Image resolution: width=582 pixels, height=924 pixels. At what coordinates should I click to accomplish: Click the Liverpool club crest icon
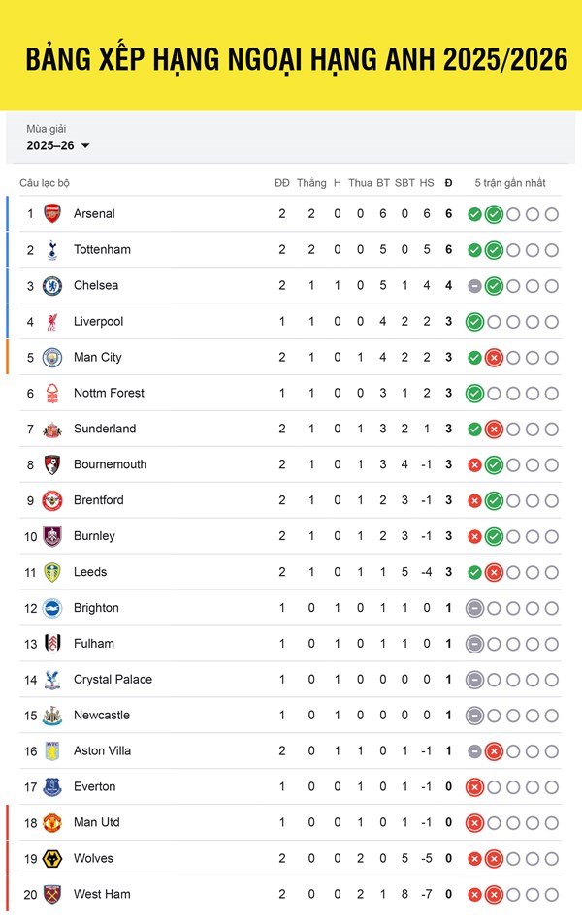pos(52,321)
